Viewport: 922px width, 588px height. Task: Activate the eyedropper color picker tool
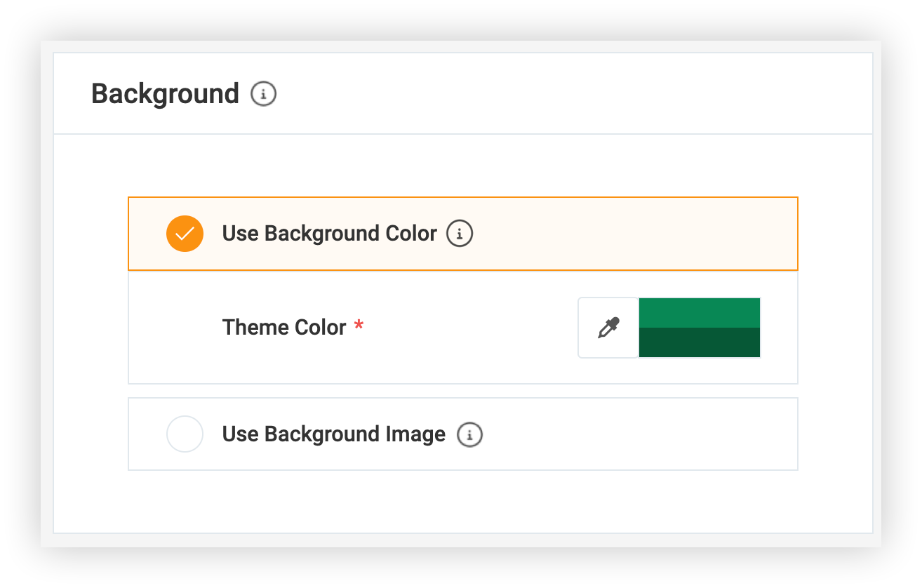608,328
